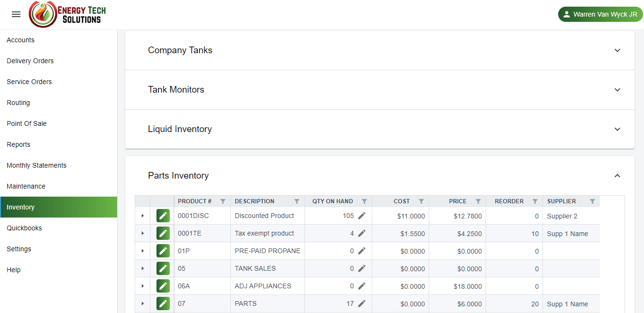Expand the Tank Monitors panel

tap(617, 90)
